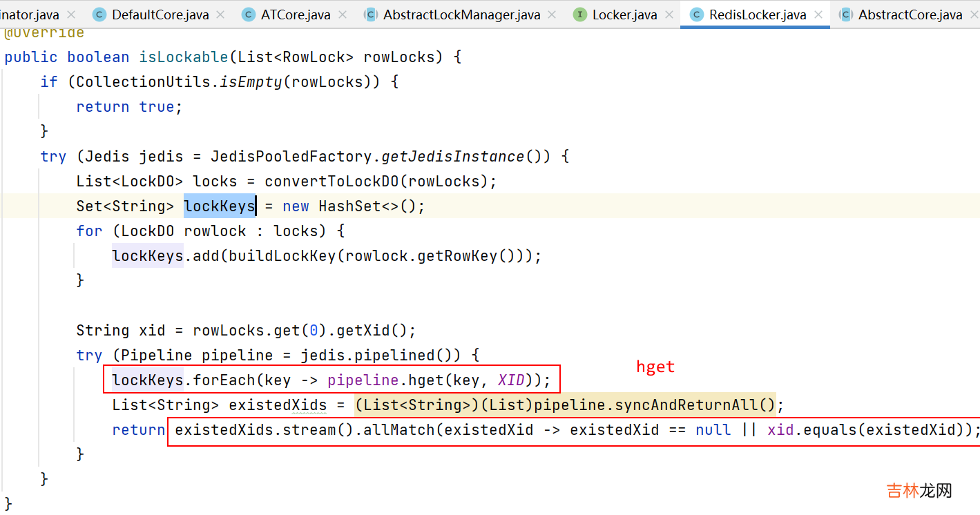Close the Locker.java tab
The height and width of the screenshot is (515, 980).
coord(669,14)
